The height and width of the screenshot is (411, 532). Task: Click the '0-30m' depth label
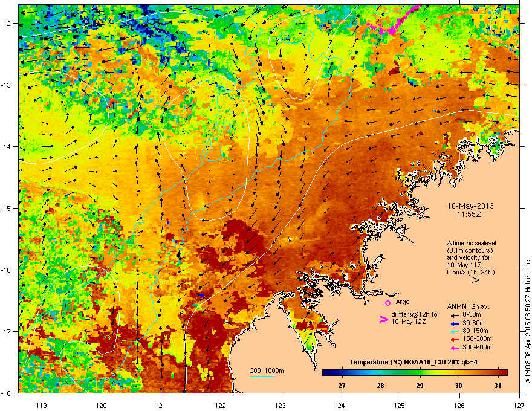[472, 315]
